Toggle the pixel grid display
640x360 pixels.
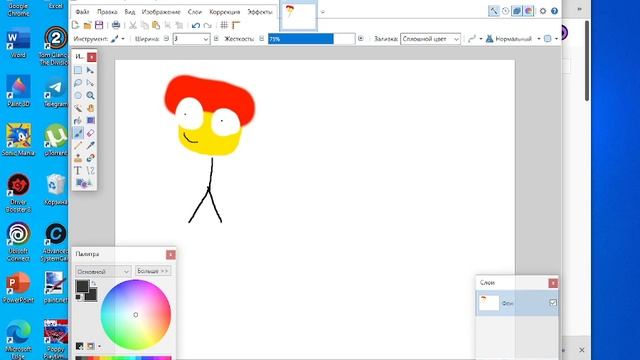[224, 25]
